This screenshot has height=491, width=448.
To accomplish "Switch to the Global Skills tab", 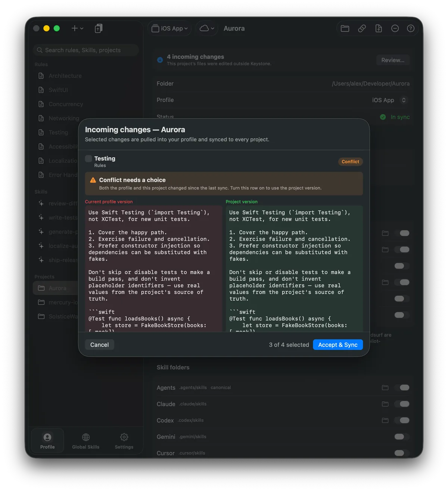I will [x=86, y=441].
